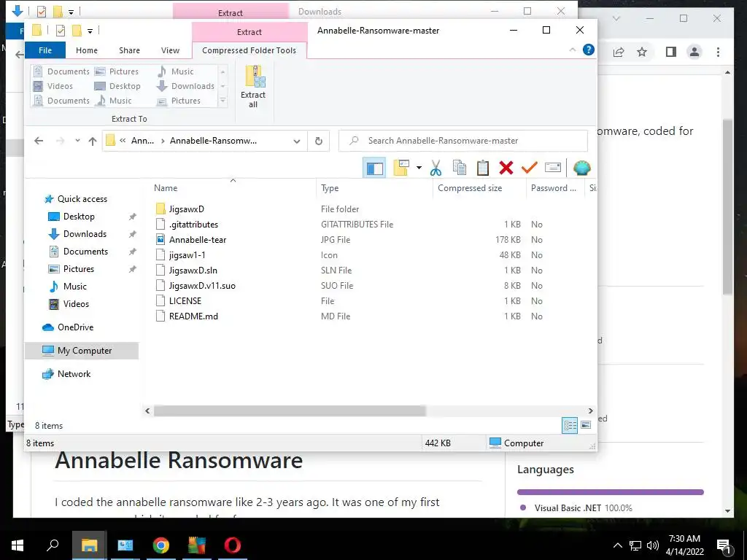The image size is (747, 560).
Task: Open the blue Help question icon
Action: [589, 50]
